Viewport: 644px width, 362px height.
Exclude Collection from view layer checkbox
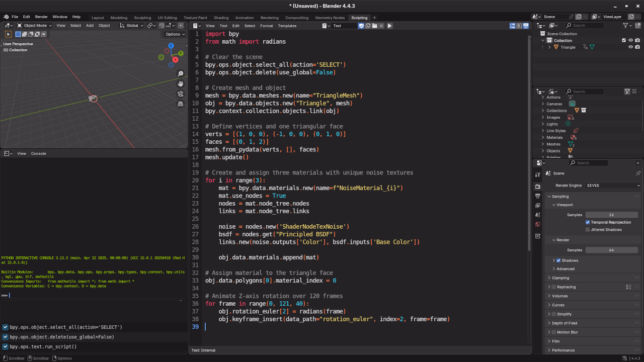click(x=624, y=40)
